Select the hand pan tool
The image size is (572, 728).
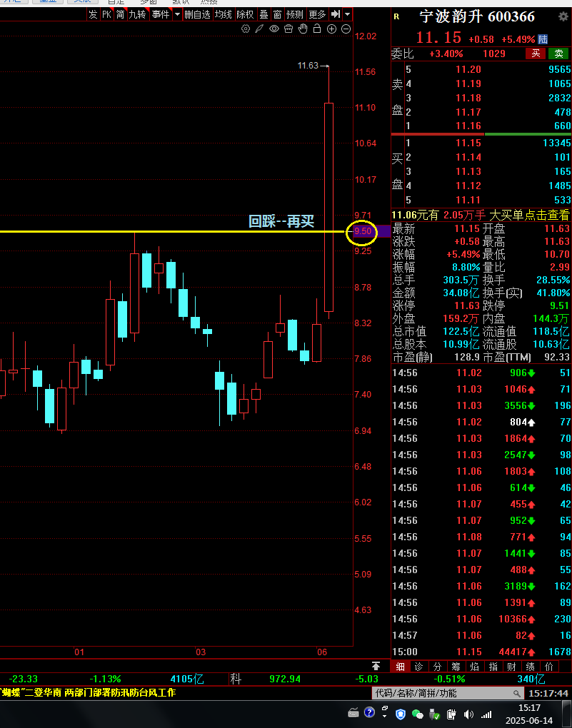point(303,29)
